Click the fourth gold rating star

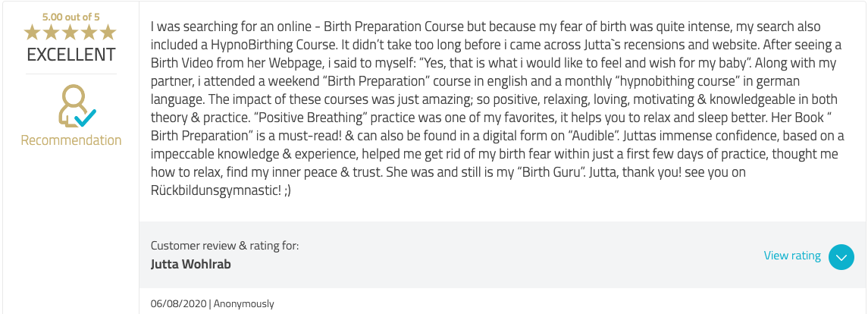(89, 32)
